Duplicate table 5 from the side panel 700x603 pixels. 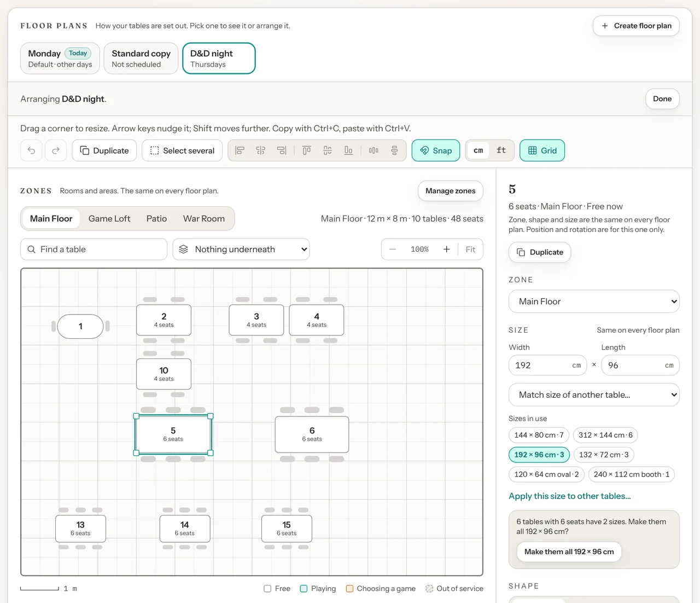tap(540, 252)
